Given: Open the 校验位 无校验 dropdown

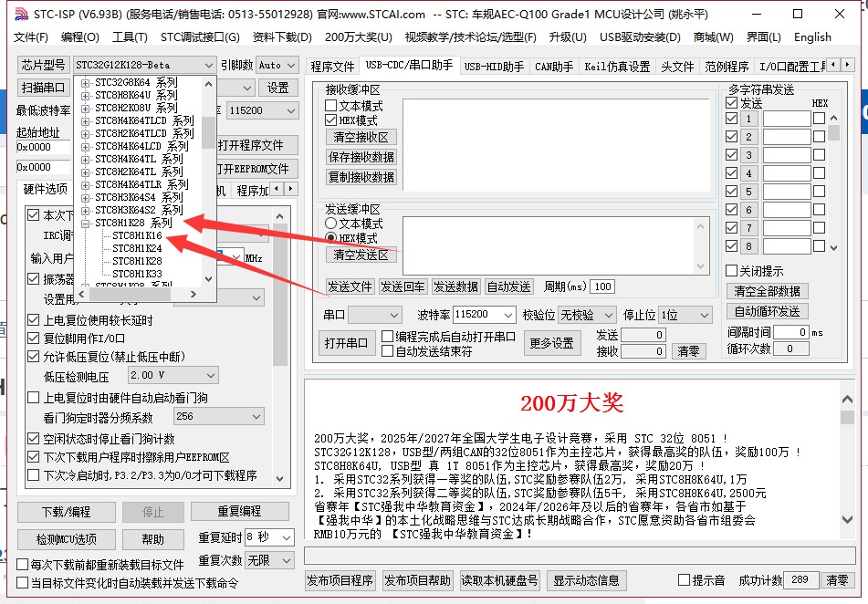Looking at the screenshot, I should (x=587, y=316).
